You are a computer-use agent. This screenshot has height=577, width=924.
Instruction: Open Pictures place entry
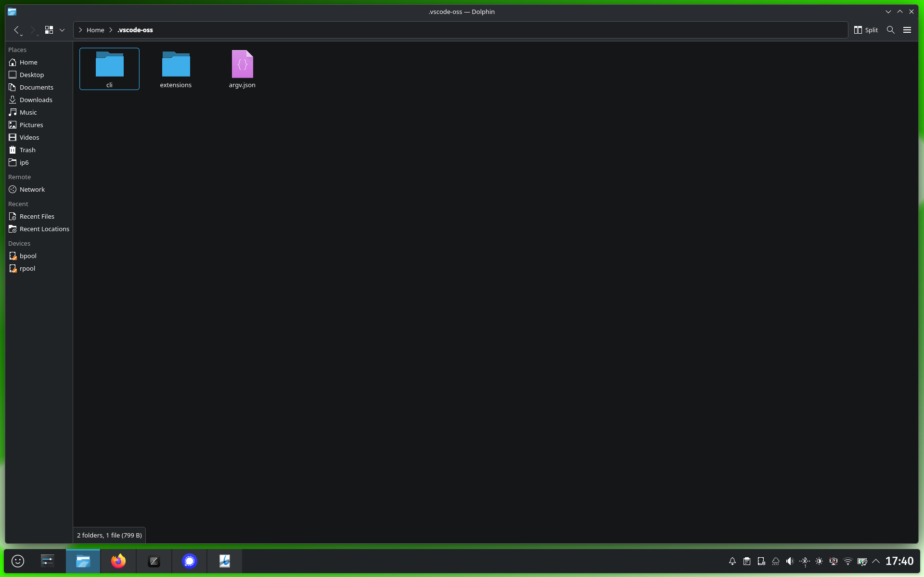(31, 125)
